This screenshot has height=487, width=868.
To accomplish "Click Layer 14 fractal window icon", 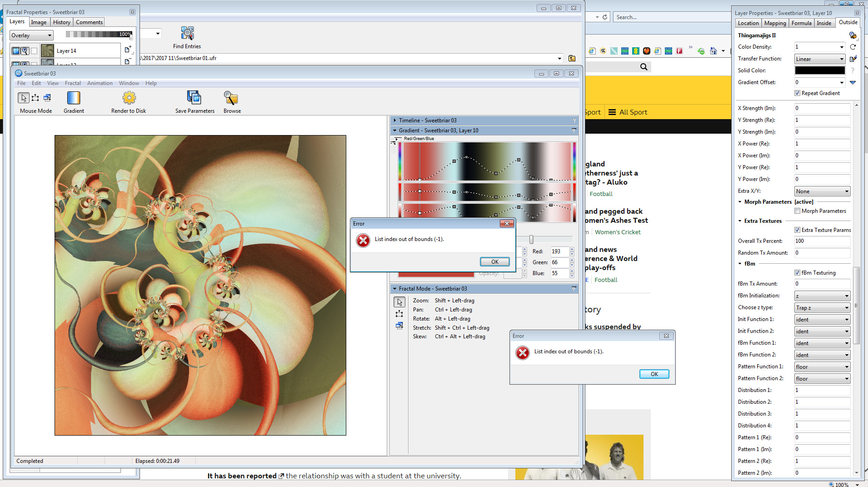I will pyautogui.click(x=16, y=51).
